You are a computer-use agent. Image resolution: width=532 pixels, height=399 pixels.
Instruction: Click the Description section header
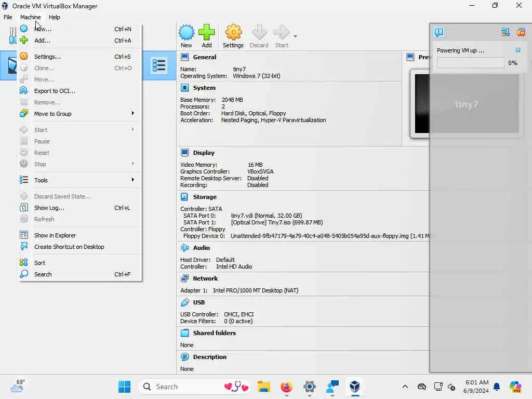(210, 357)
